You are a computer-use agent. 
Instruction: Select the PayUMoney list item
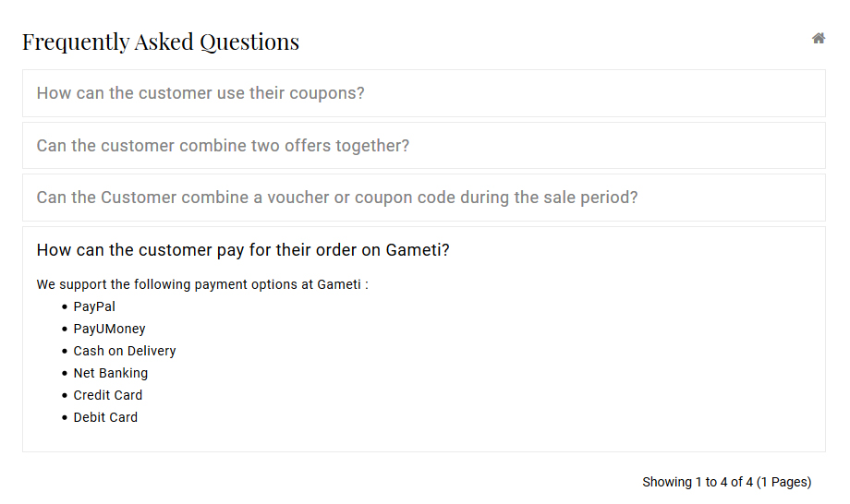[110, 330]
